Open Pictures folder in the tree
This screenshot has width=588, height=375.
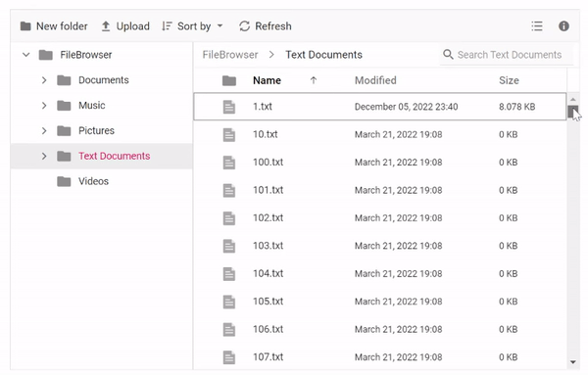point(96,131)
